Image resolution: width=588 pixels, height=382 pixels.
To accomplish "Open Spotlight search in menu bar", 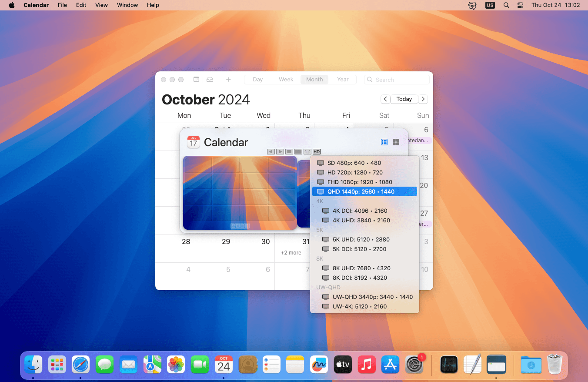I will [506, 5].
